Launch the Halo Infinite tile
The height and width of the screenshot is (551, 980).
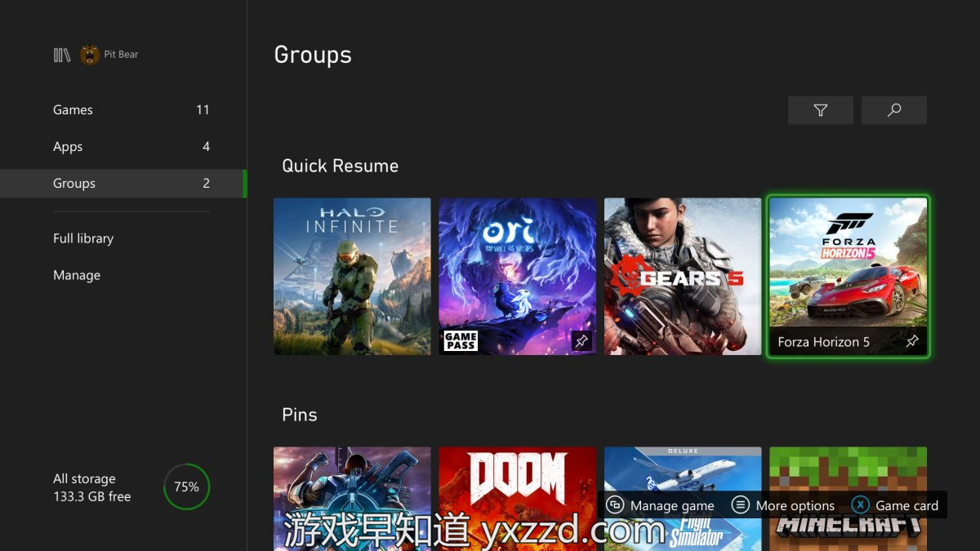[x=352, y=276]
